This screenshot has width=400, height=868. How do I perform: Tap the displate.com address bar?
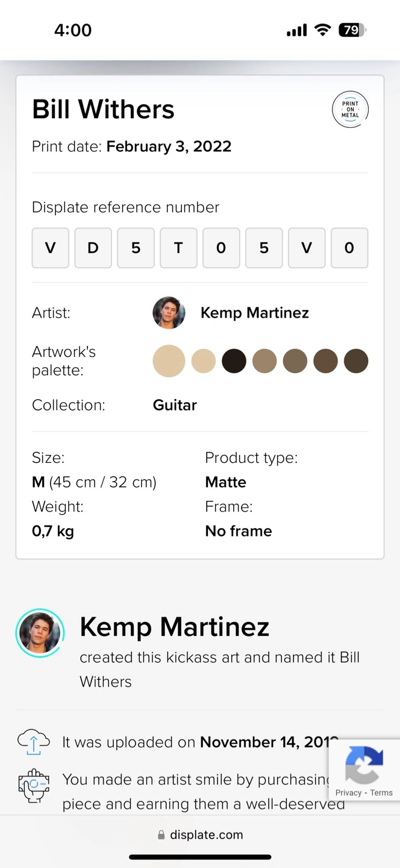tap(206, 835)
